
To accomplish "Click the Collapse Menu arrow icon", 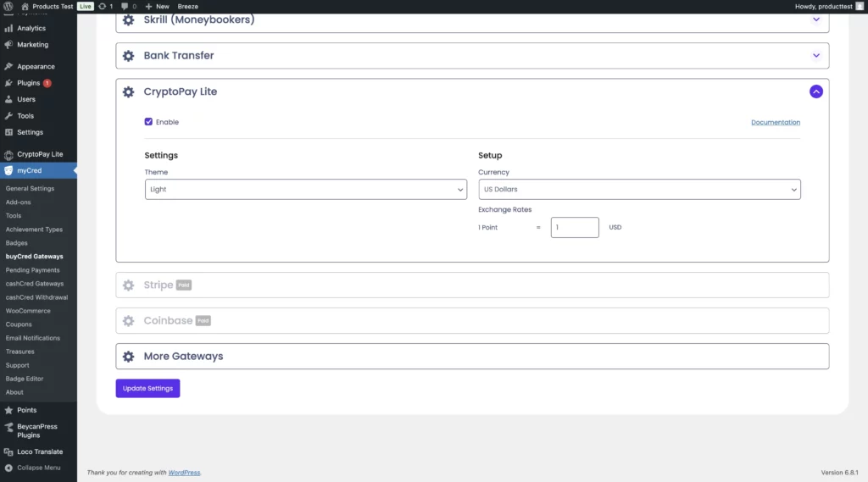I will tap(8, 468).
